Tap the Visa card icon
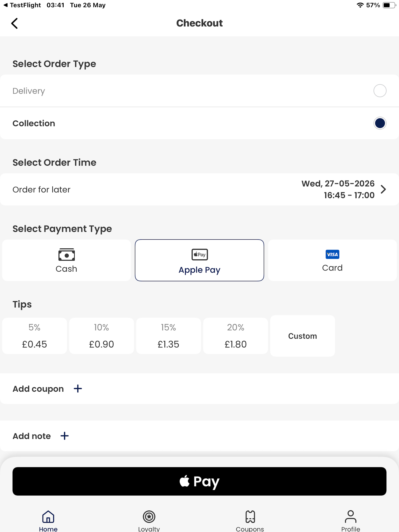The width and height of the screenshot is (399, 532). coord(332,254)
